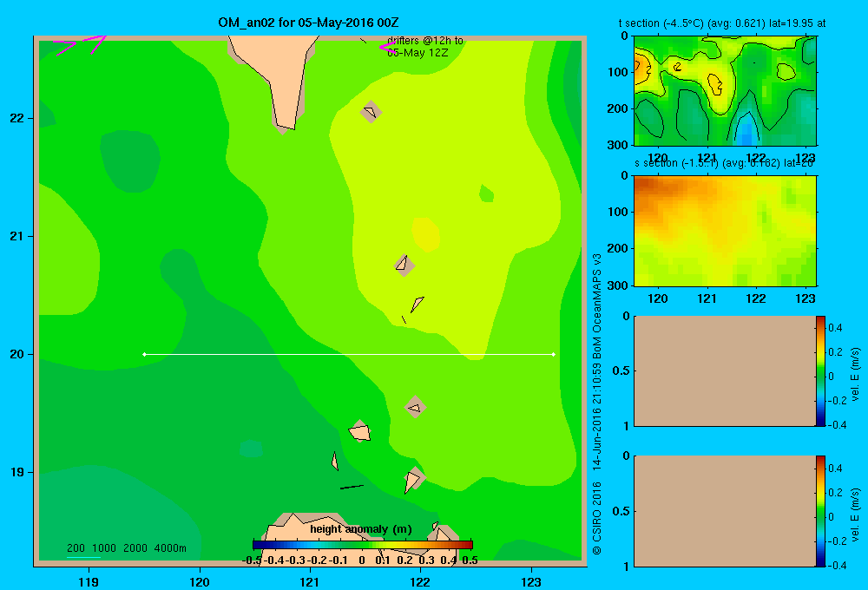868x590 pixels.
Task: Click the island near latitude 19.3, longitude 121.4
Action: pyautogui.click(x=360, y=431)
